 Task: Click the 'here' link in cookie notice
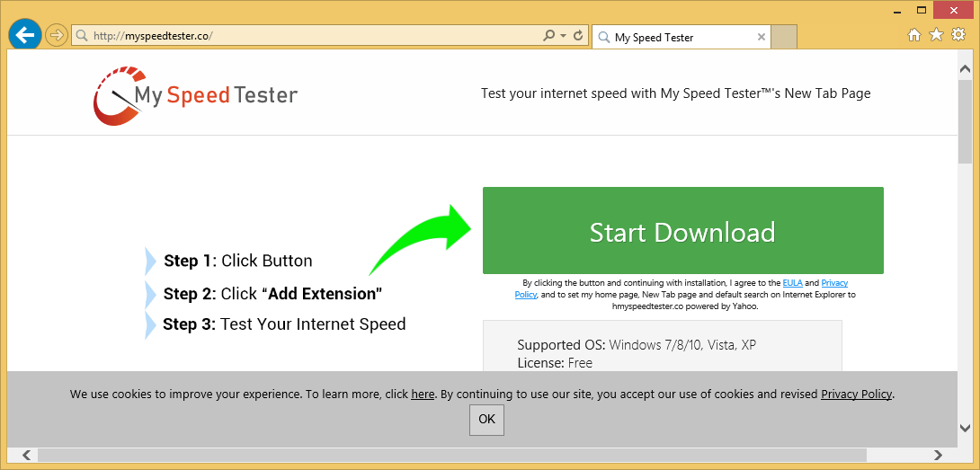[423, 394]
